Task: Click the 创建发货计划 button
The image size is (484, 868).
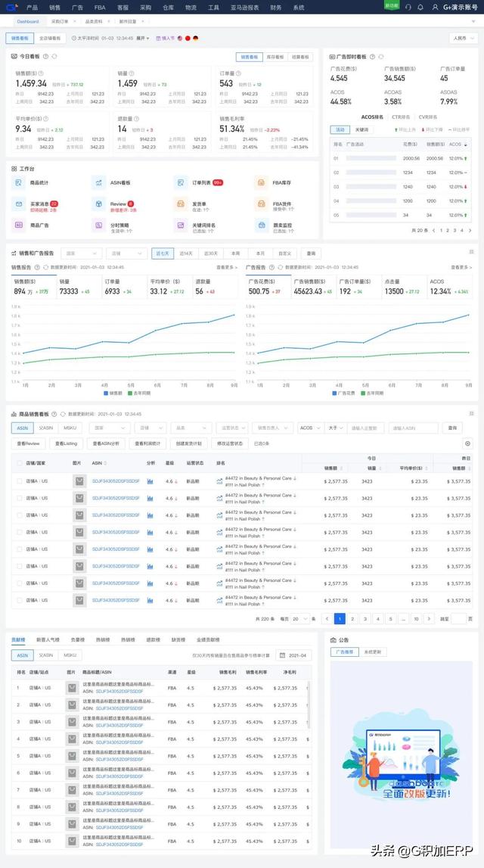Action: coord(188,443)
